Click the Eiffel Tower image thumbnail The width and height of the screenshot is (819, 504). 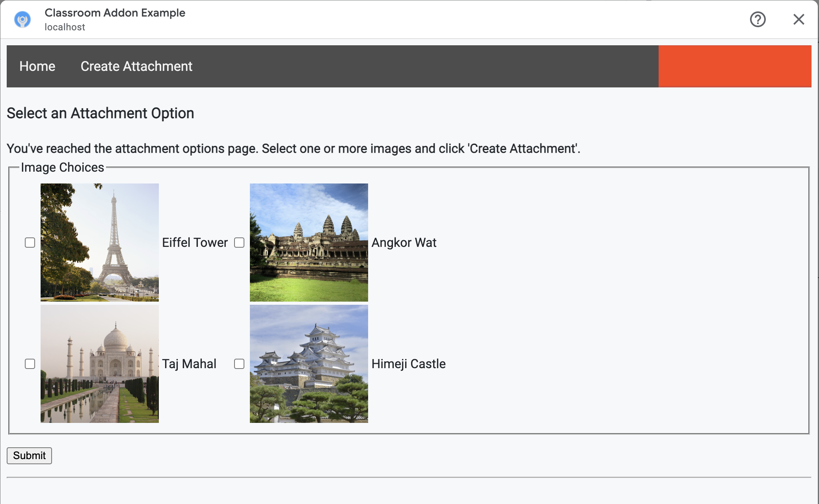pos(99,242)
